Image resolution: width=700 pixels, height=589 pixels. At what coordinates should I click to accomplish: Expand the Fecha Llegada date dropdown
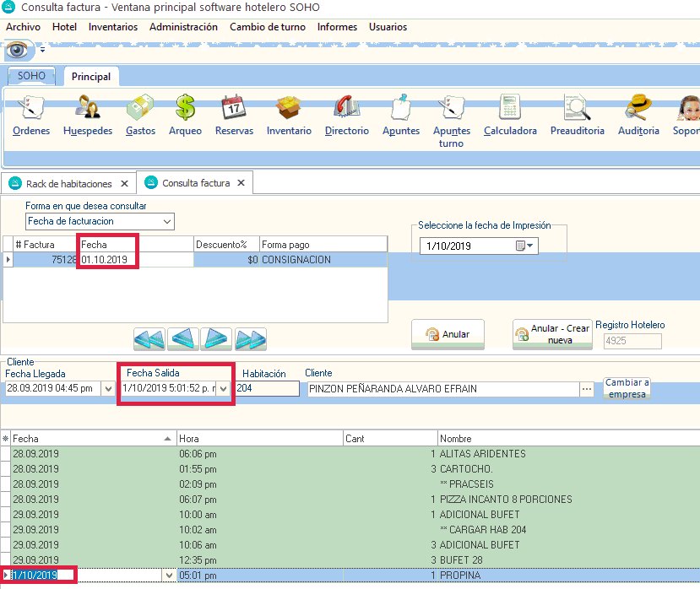click(x=107, y=389)
